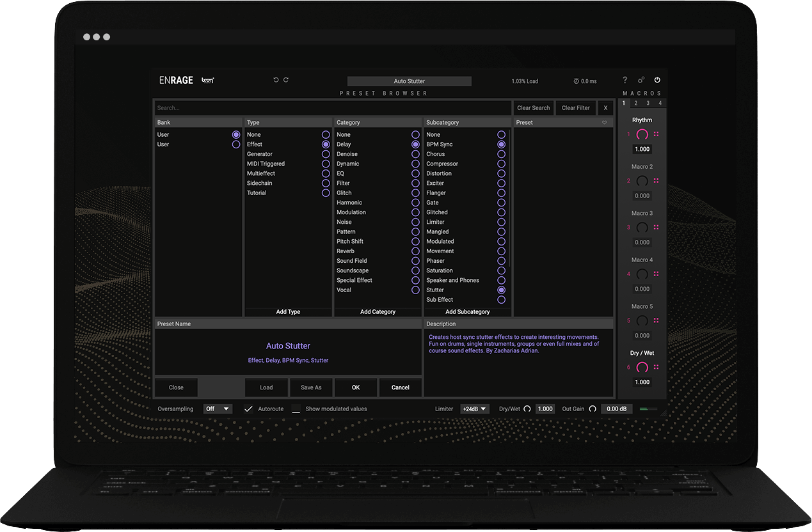The height and width of the screenshot is (532, 812).
Task: Open the Auto Stutter preset selector
Action: click(409, 81)
